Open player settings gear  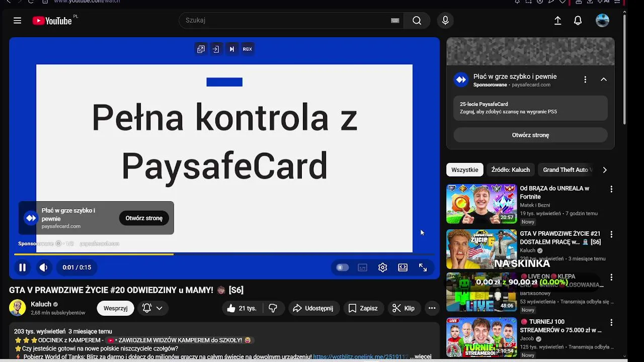coord(382,267)
